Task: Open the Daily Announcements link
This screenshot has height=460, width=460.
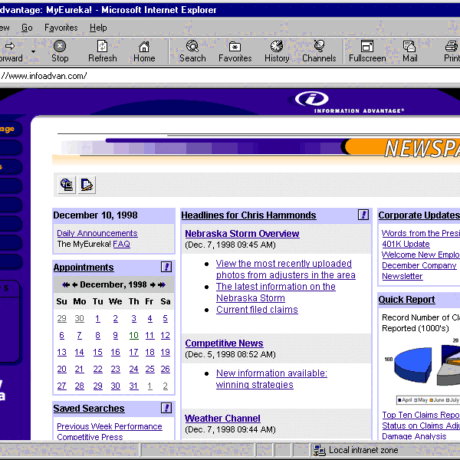Action: (x=97, y=233)
